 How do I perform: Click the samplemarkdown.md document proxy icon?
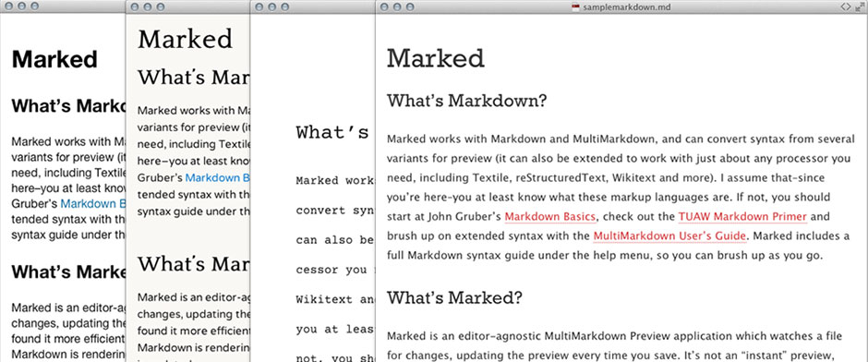tap(575, 6)
